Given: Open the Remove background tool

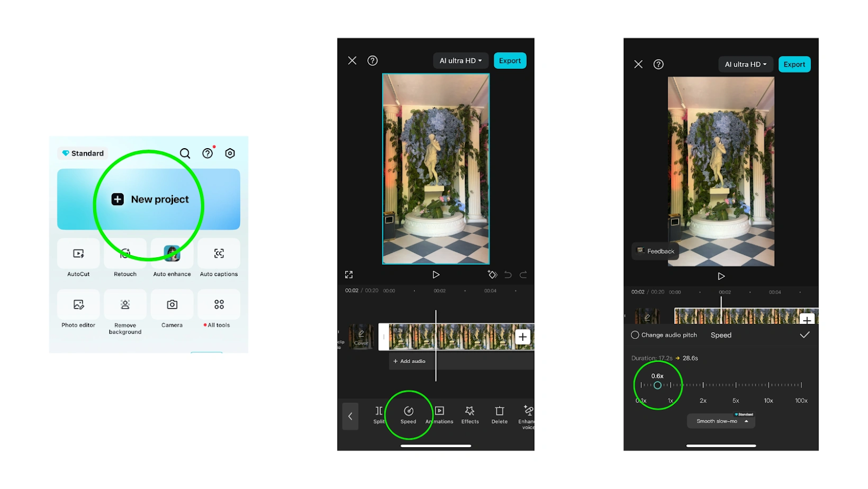Looking at the screenshot, I should coord(125,313).
